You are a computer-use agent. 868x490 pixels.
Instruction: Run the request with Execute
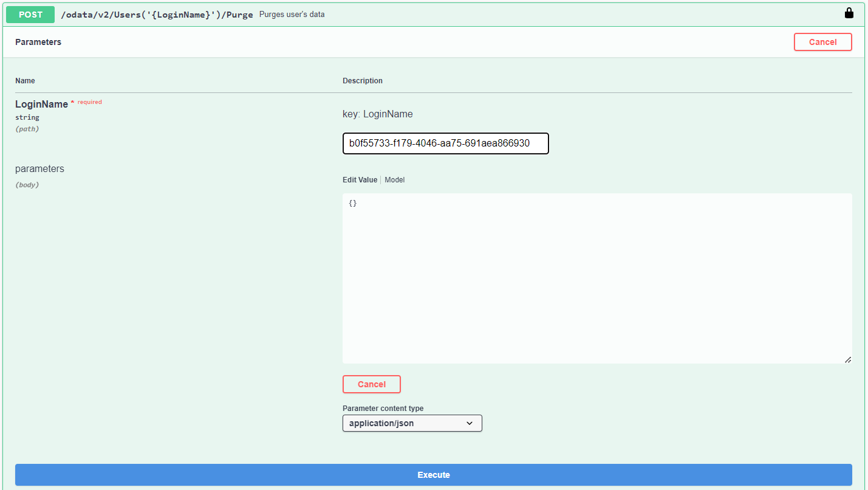tap(433, 475)
